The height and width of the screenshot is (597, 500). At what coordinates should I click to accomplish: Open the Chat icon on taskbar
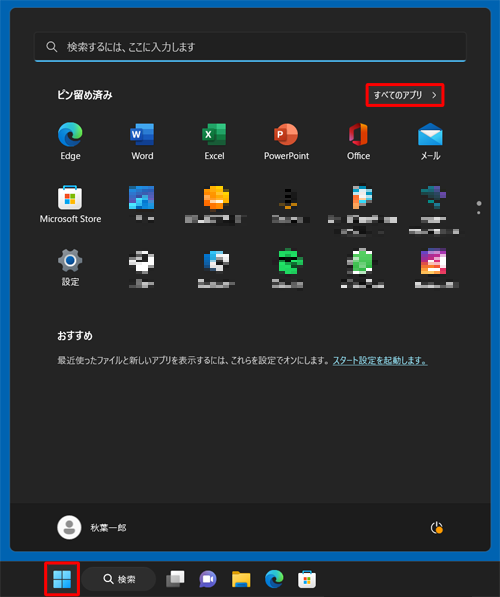(208, 579)
